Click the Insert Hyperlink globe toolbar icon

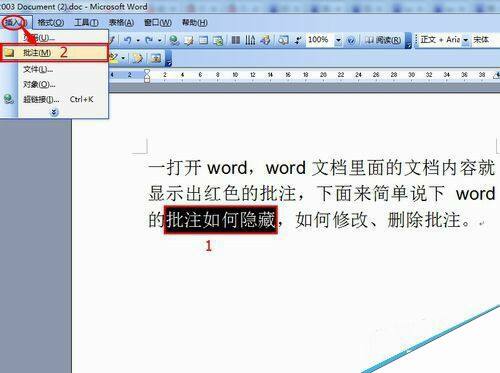coord(174,40)
